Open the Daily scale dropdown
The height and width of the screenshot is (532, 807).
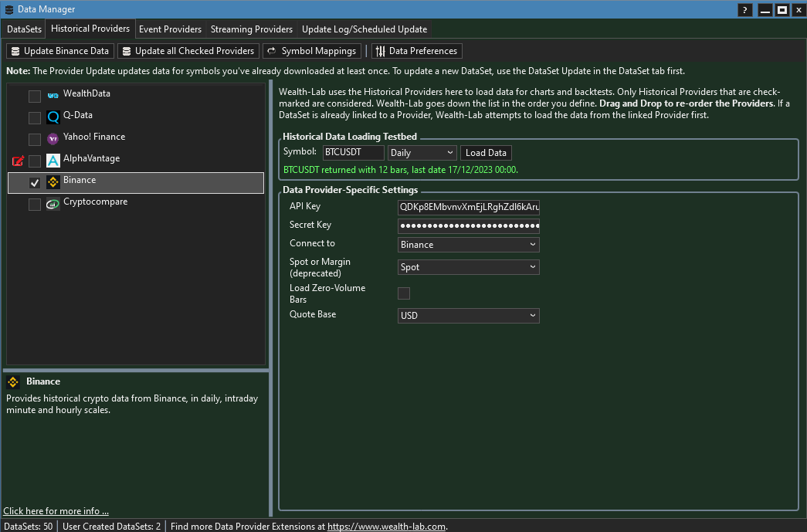click(422, 153)
